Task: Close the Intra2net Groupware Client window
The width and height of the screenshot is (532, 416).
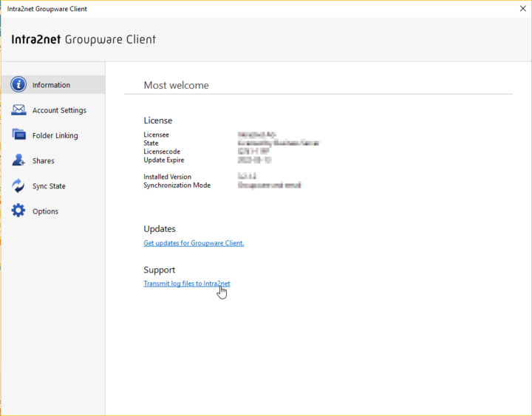Action: point(523,8)
